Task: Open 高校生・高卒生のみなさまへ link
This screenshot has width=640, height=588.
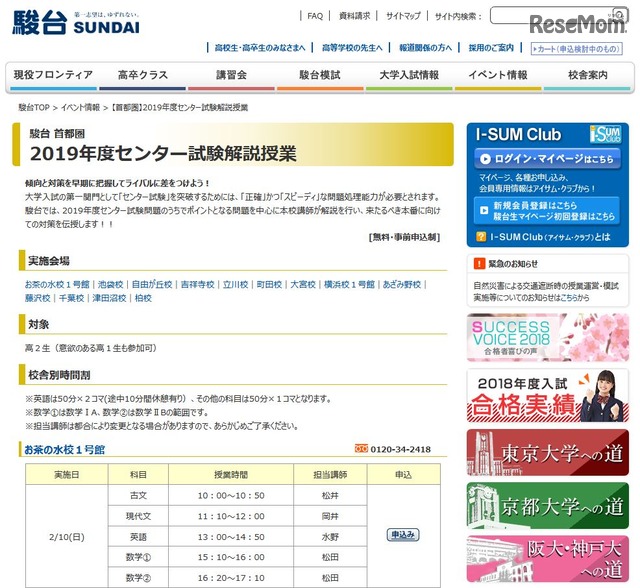Action: pyautogui.click(x=260, y=48)
